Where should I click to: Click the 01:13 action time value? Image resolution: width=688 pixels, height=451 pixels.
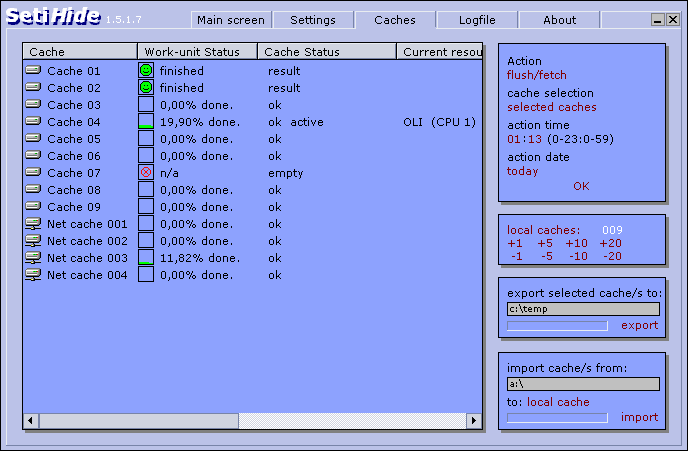click(x=524, y=139)
